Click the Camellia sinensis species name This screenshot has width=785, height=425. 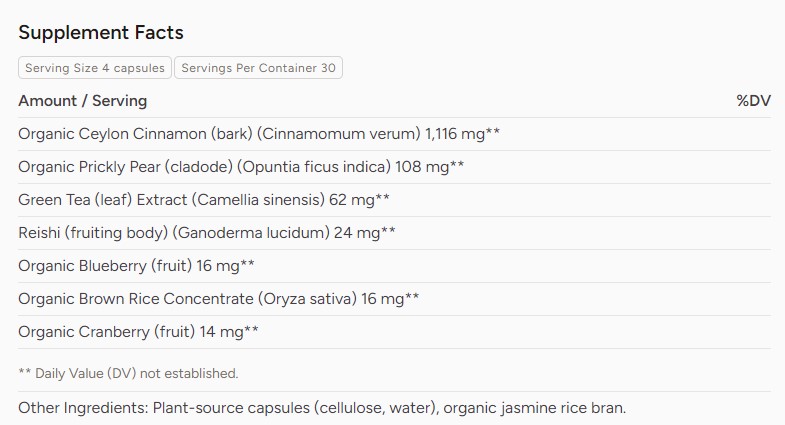coord(258,200)
